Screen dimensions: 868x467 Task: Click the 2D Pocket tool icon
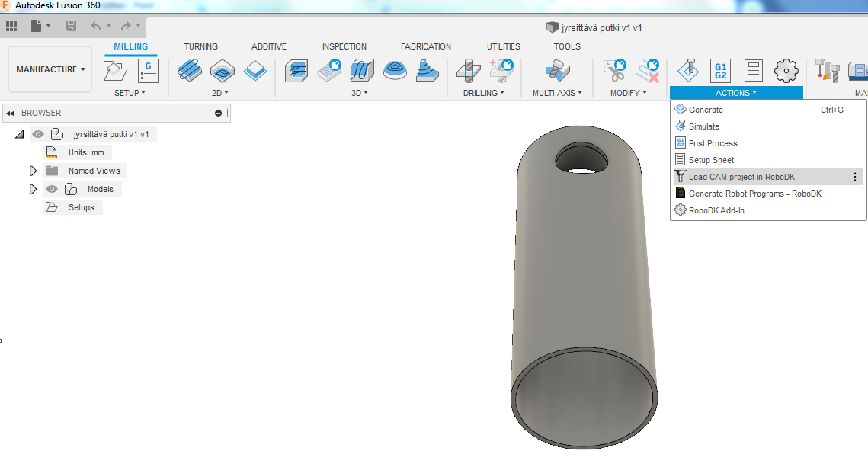(x=223, y=71)
